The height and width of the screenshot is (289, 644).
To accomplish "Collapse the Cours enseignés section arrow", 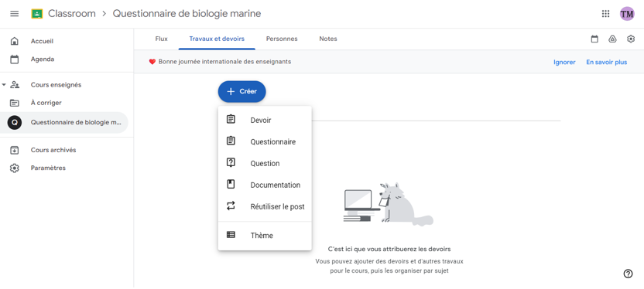I will (4, 85).
